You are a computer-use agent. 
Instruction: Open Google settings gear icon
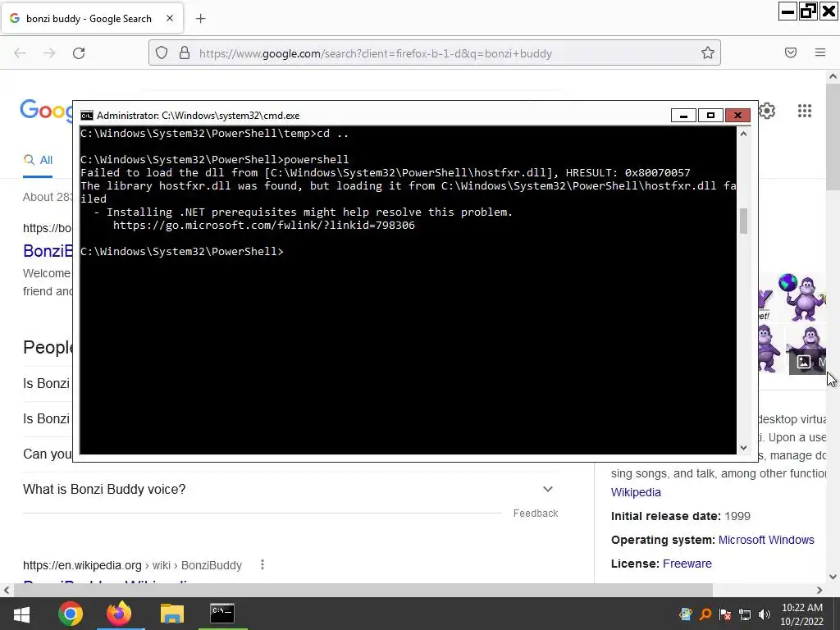767,111
